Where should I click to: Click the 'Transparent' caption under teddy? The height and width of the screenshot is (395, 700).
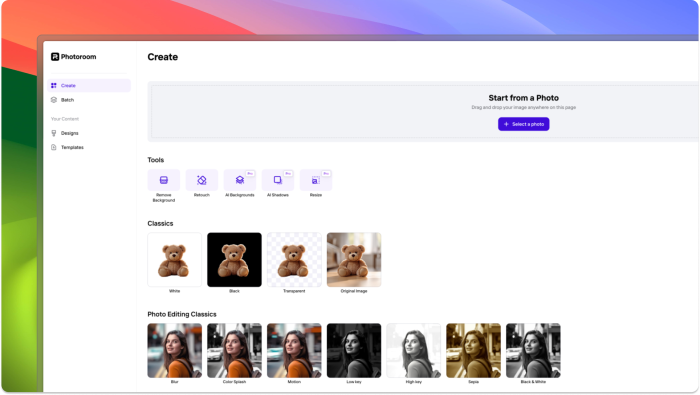(294, 291)
